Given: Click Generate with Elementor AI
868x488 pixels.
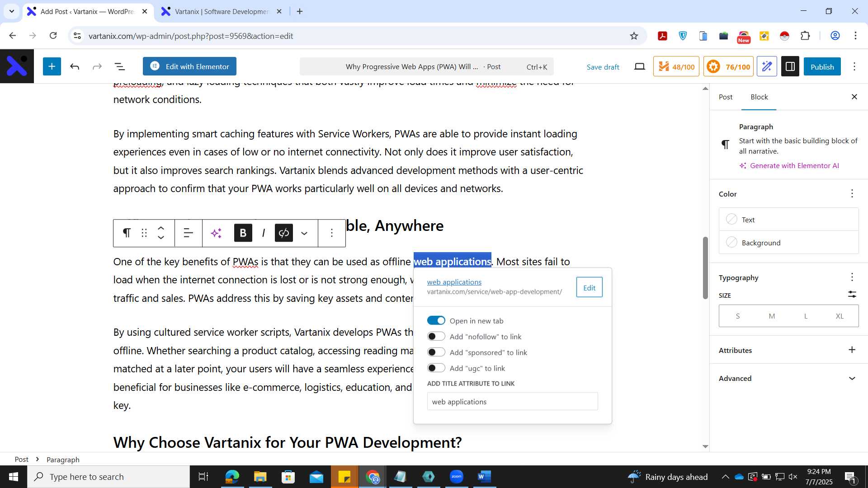Looking at the screenshot, I should [789, 165].
